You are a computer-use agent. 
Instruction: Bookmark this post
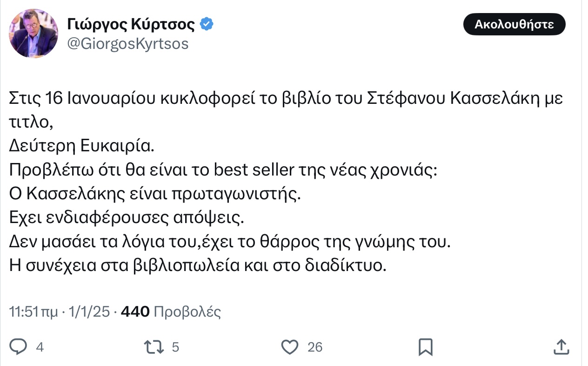[x=426, y=346]
